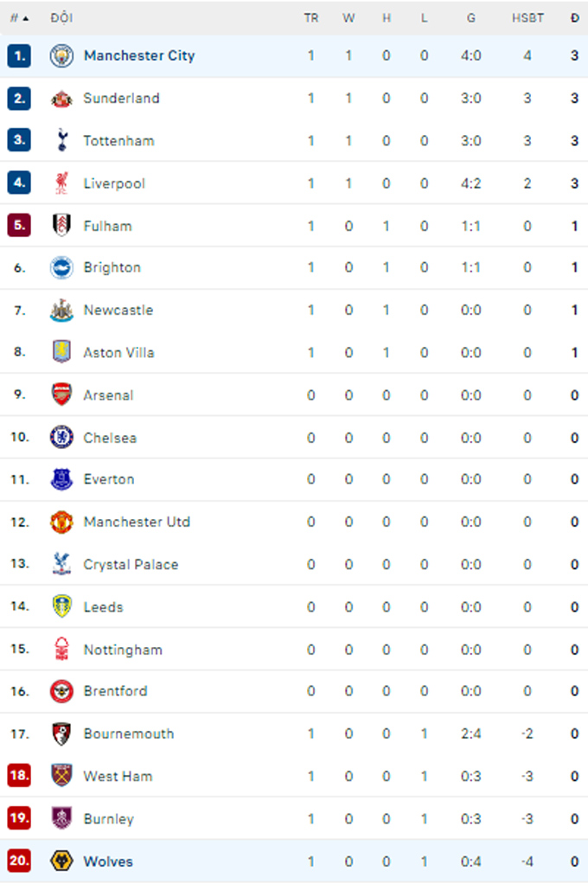The image size is (588, 890).
Task: Sort table by the # rank arrow
Action: [x=19, y=18]
